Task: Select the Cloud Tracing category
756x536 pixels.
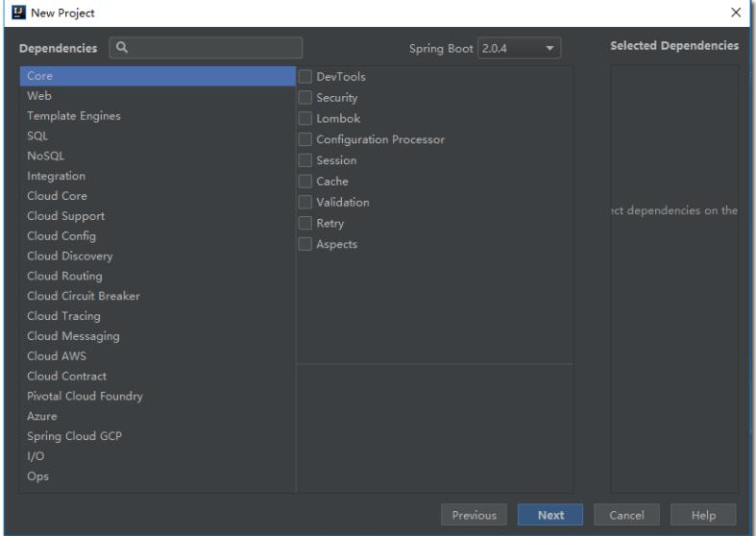Action: pos(158,316)
